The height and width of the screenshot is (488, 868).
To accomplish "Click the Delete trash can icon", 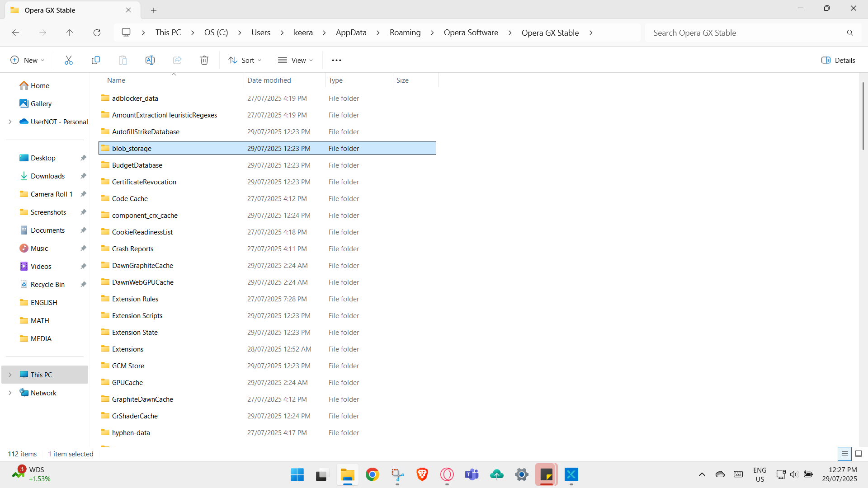I will [x=204, y=60].
